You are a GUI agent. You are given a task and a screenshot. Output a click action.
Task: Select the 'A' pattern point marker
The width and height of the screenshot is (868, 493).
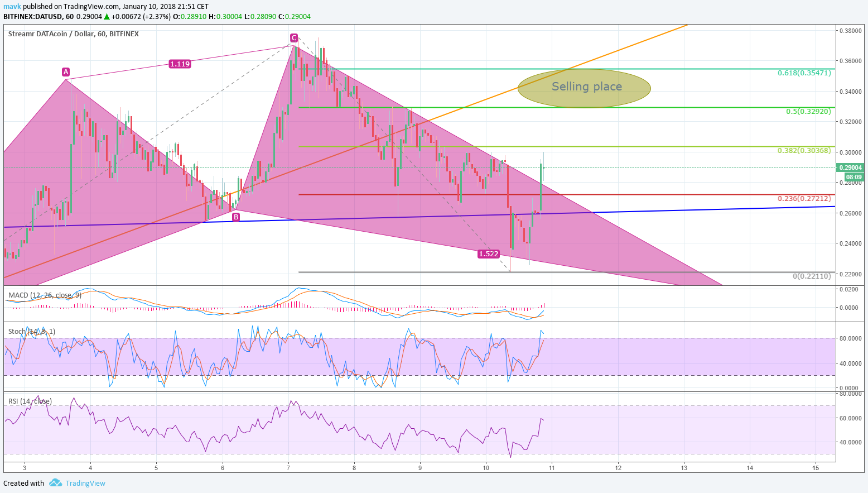click(66, 71)
